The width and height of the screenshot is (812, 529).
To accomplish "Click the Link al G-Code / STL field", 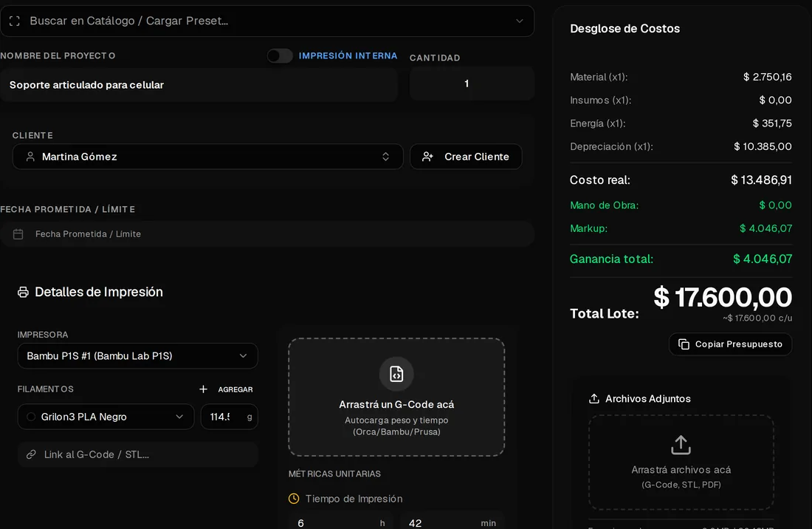I will (x=138, y=454).
